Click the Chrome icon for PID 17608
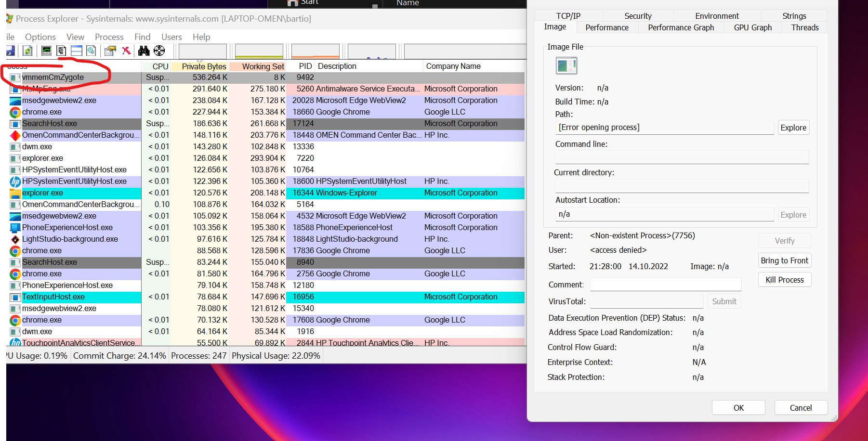The image size is (868, 441). [15, 320]
